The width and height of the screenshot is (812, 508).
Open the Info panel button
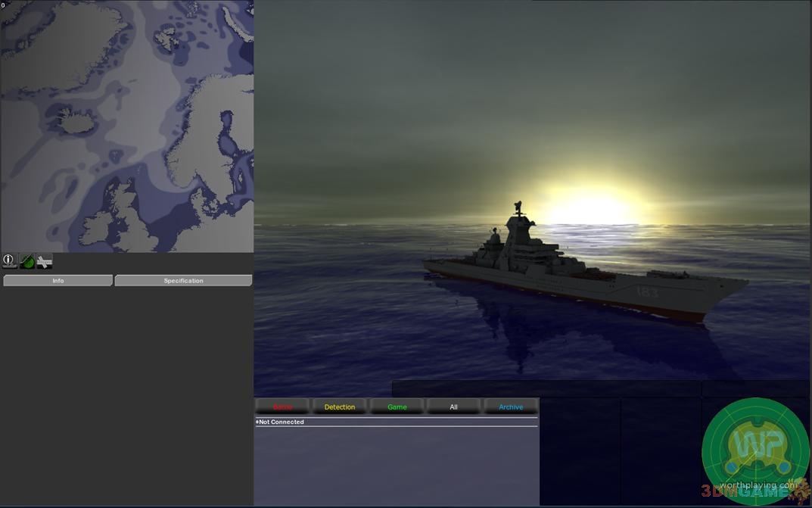coord(58,281)
